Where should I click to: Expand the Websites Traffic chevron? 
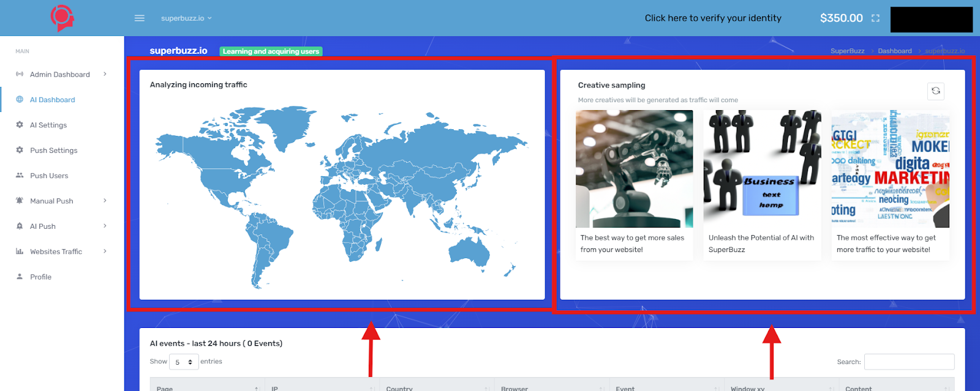(105, 251)
